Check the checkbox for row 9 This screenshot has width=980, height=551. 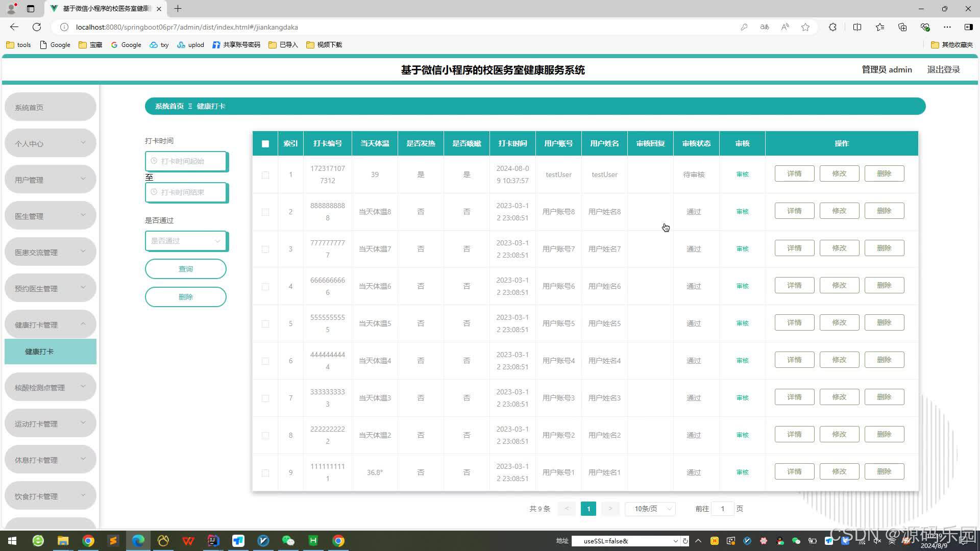coord(265,472)
